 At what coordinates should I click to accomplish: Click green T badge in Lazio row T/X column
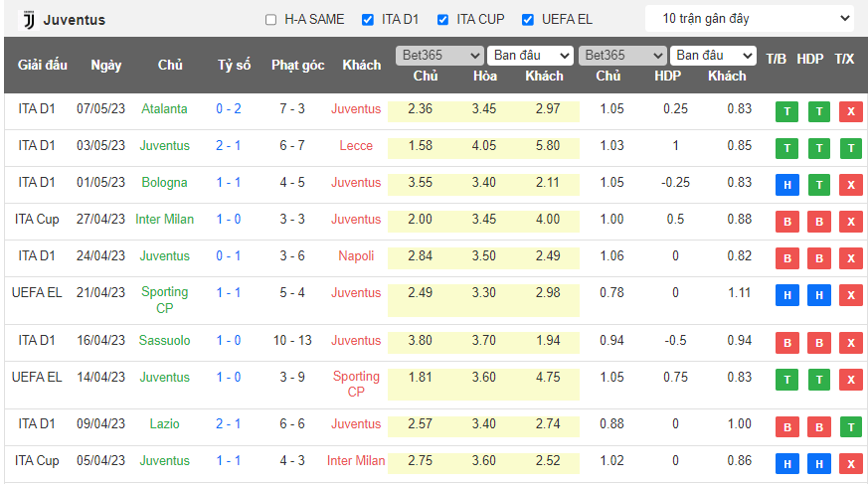click(850, 426)
